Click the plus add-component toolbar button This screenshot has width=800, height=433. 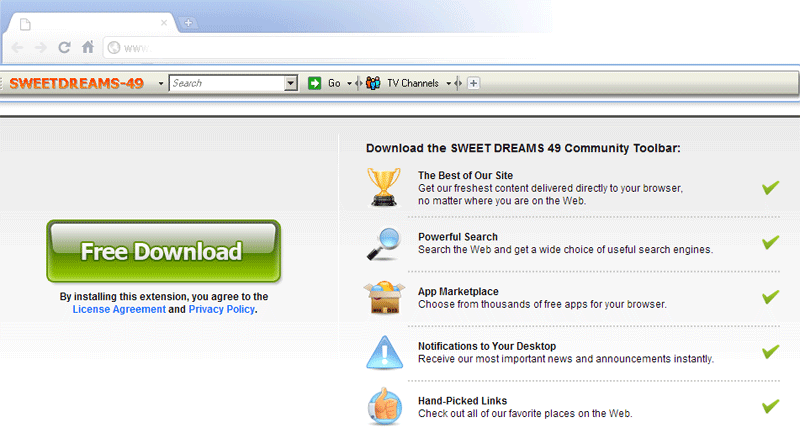474,83
